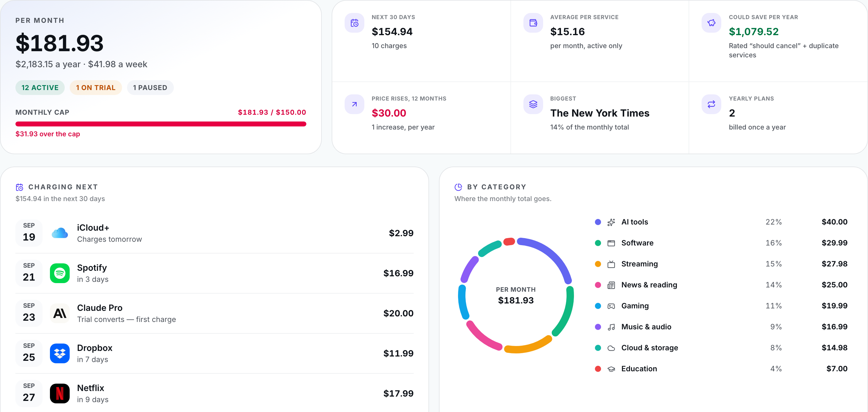Screen dimensions: 868x412
Task: Click the repeat arrows icon for Yearly Plans
Action: [711, 104]
